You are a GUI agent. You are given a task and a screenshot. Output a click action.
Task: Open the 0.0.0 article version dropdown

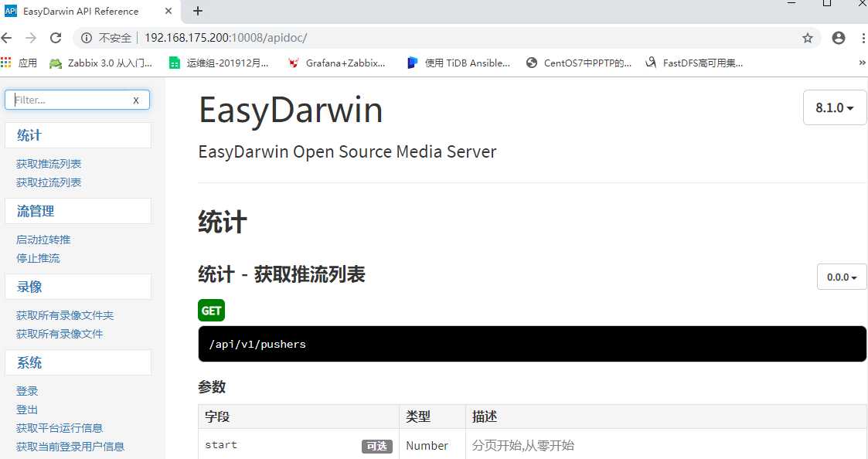pyautogui.click(x=842, y=277)
